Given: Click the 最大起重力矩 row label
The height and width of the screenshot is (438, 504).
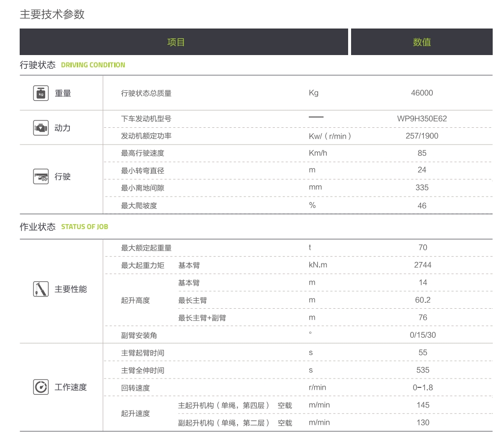Looking at the screenshot, I should [143, 265].
